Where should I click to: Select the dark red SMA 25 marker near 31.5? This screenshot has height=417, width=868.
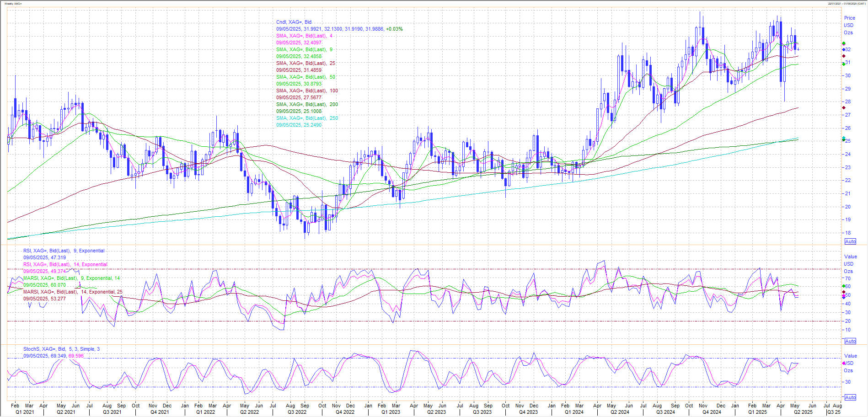tap(844, 56)
